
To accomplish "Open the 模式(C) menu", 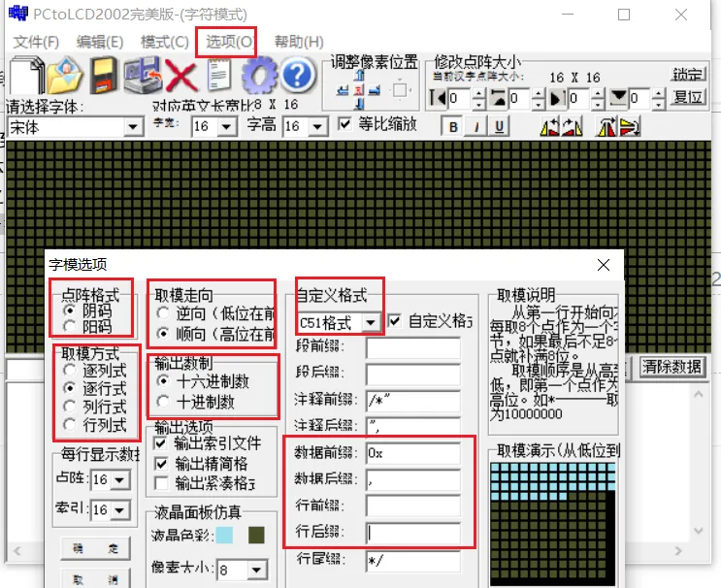I will [x=165, y=43].
